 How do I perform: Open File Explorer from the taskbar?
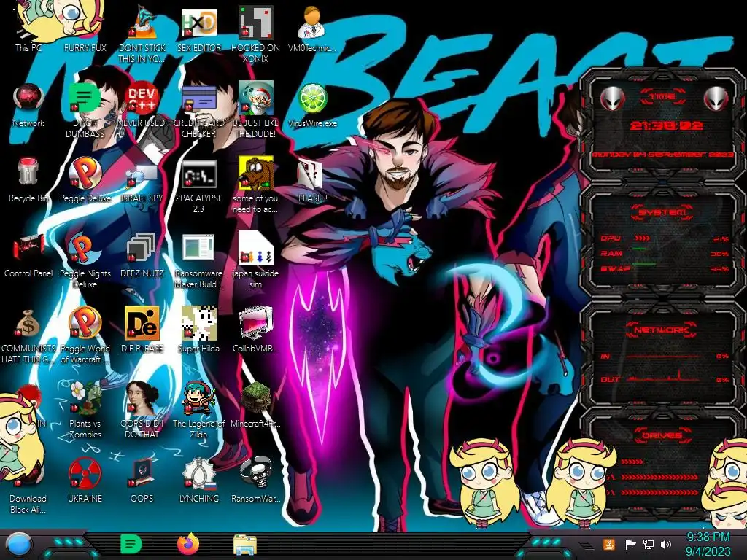245,545
